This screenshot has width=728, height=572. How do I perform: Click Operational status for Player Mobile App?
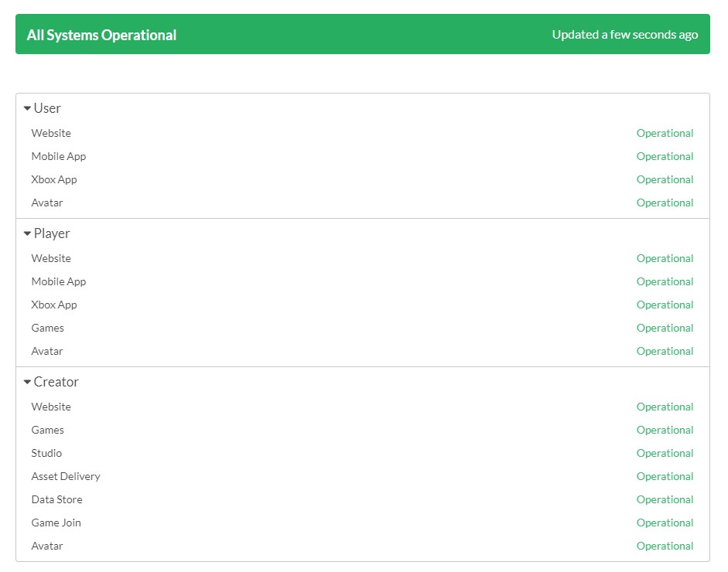click(x=665, y=282)
